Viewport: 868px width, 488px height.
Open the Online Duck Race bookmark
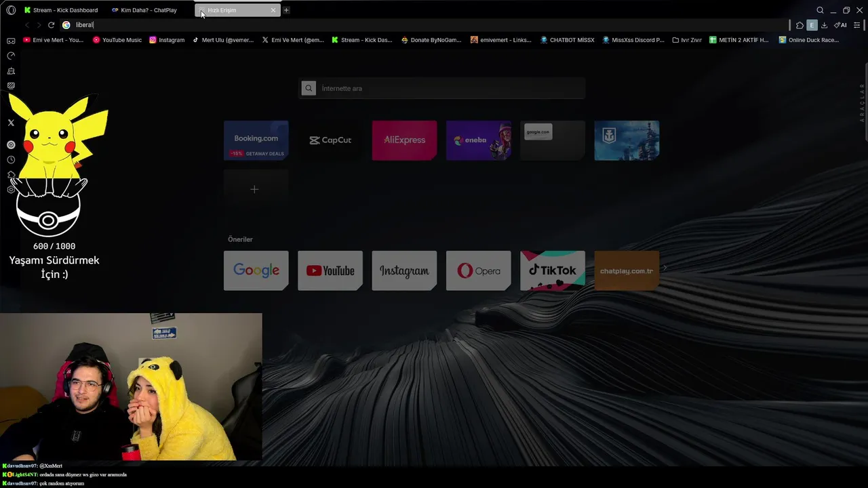pos(809,40)
